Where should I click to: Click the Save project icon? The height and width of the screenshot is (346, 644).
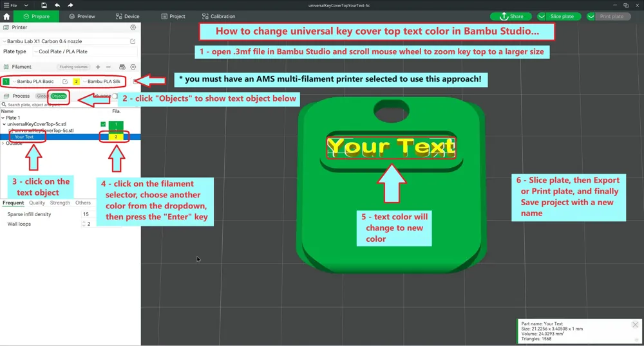tap(44, 5)
